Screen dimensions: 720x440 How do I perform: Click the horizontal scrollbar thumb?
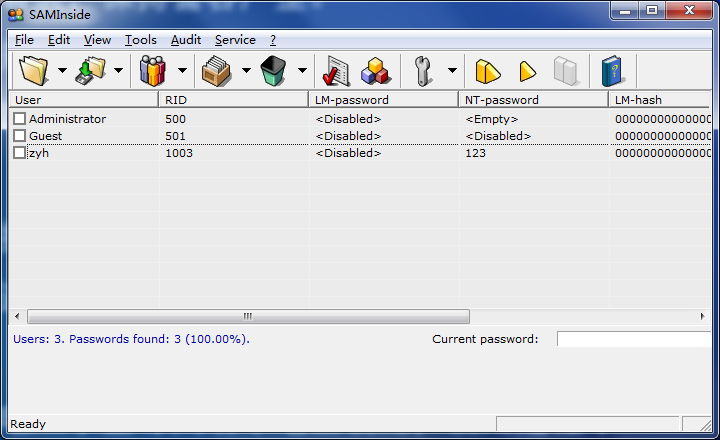pos(248,316)
